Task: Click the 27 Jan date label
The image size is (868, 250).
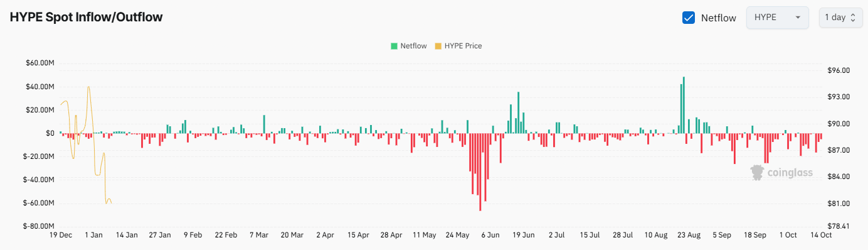Action: 160,235
